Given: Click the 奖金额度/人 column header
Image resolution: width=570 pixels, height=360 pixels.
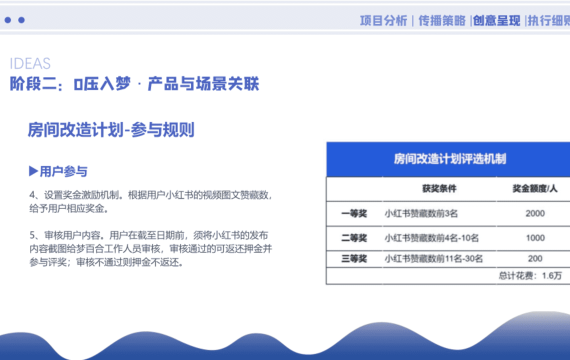Looking at the screenshot, I should tap(535, 188).
